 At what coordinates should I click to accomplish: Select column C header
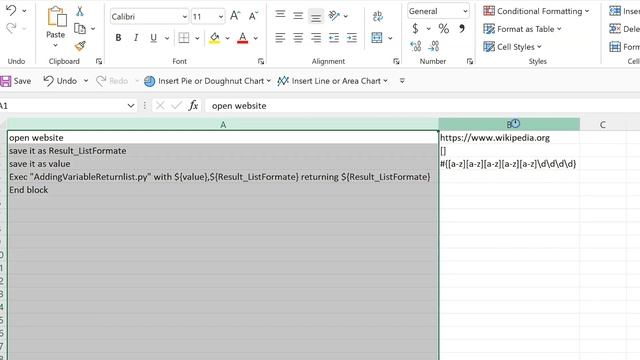[602, 124]
